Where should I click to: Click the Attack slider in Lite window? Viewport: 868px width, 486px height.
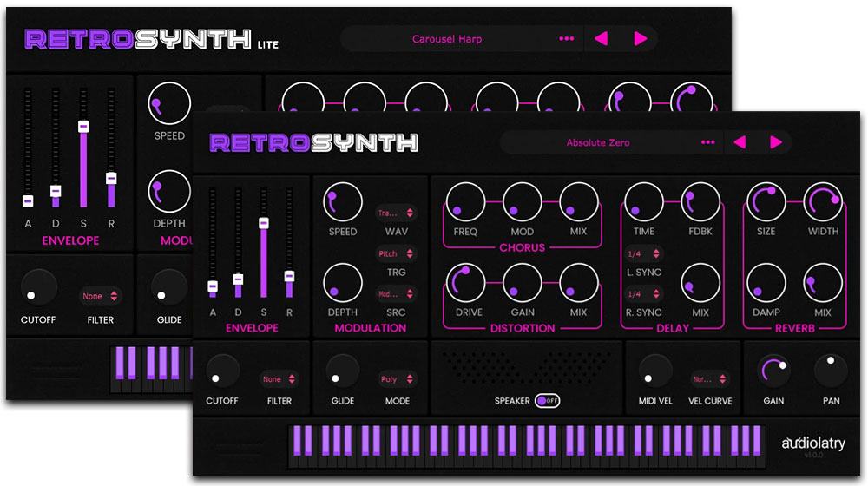[x=28, y=148]
